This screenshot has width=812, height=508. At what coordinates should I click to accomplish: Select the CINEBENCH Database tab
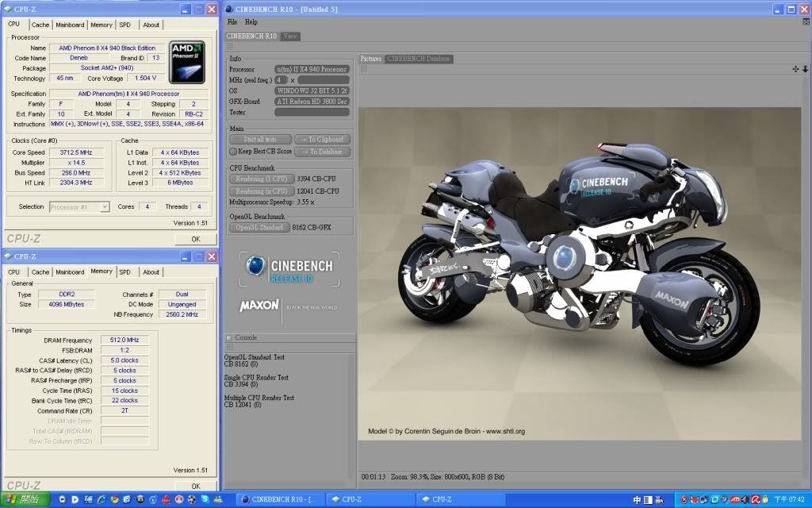pos(418,59)
